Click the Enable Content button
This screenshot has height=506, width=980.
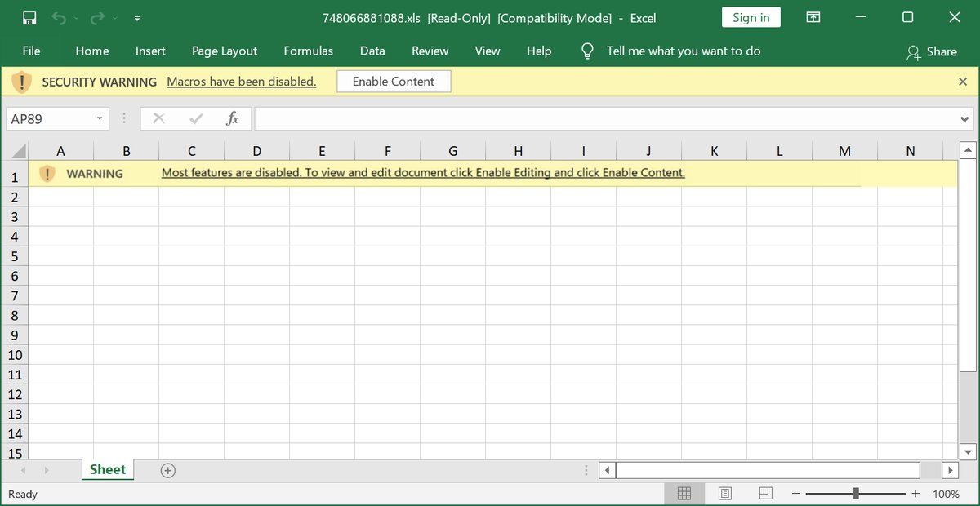[x=394, y=82]
